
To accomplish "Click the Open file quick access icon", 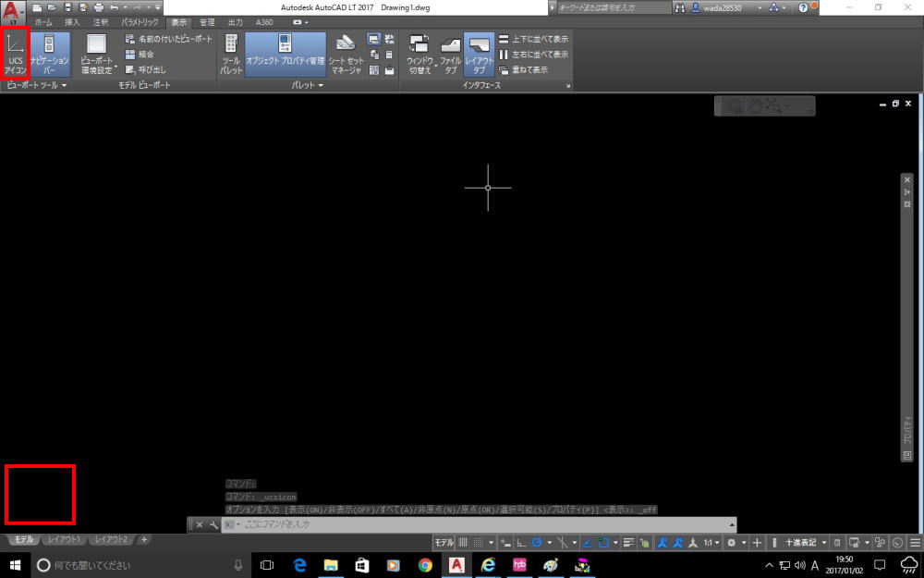I will [53, 7].
